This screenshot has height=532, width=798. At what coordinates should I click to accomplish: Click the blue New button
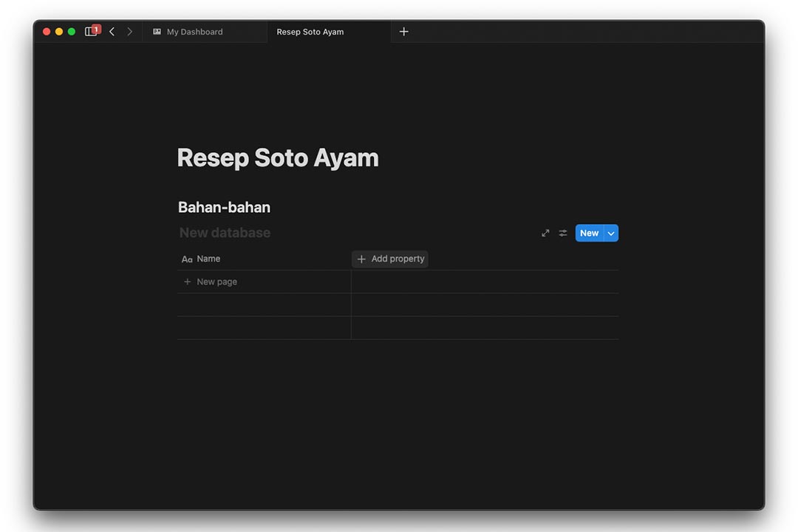click(590, 233)
